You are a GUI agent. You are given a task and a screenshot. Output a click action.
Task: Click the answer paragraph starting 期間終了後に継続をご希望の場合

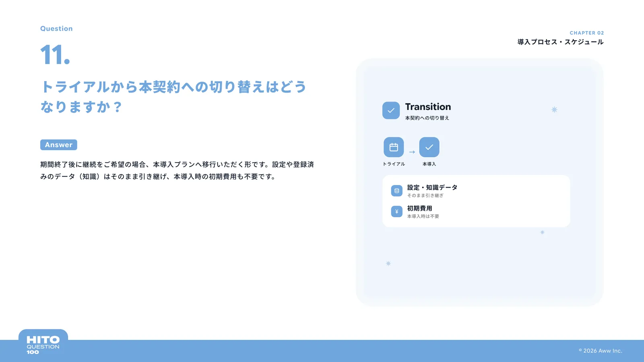click(x=177, y=171)
